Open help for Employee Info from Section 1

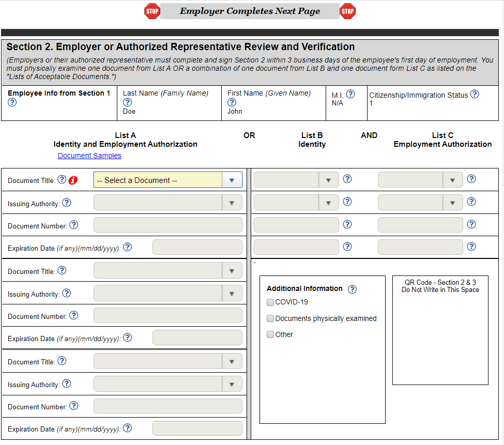pos(12,102)
